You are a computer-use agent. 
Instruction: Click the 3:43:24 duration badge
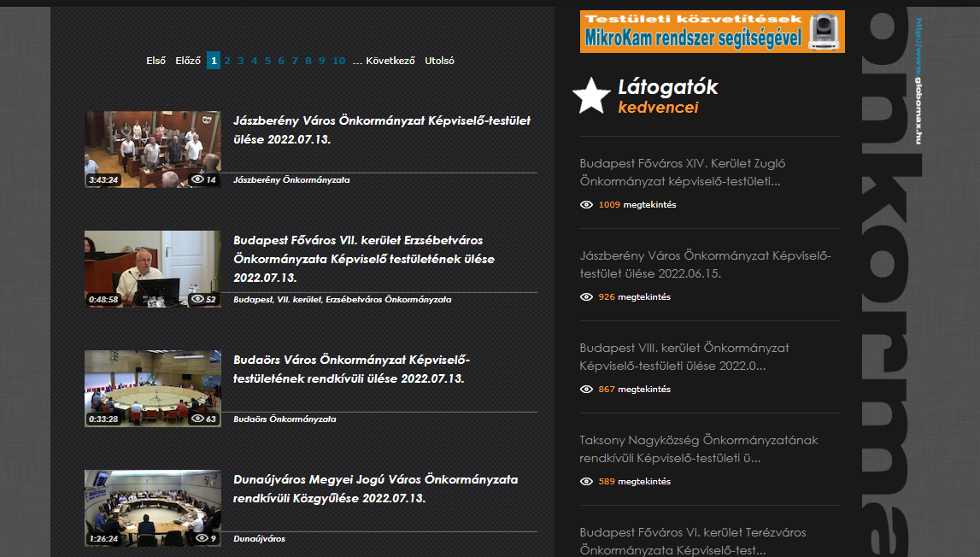tap(103, 180)
